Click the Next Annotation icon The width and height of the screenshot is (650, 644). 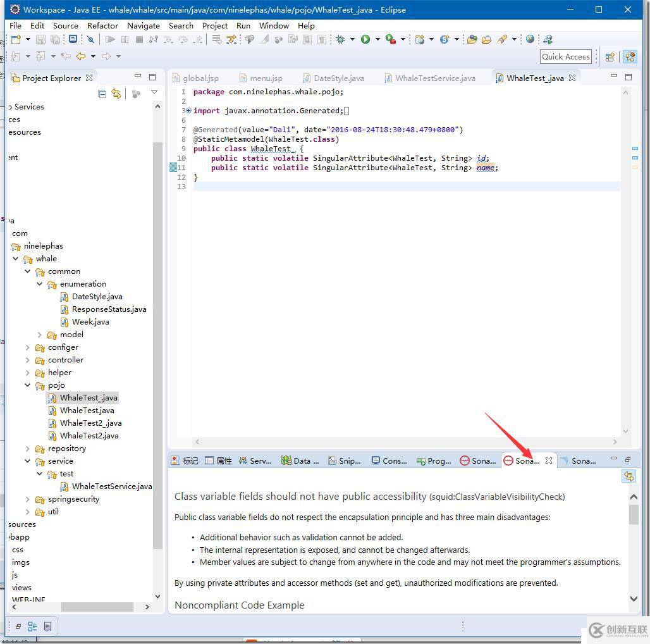[15, 56]
